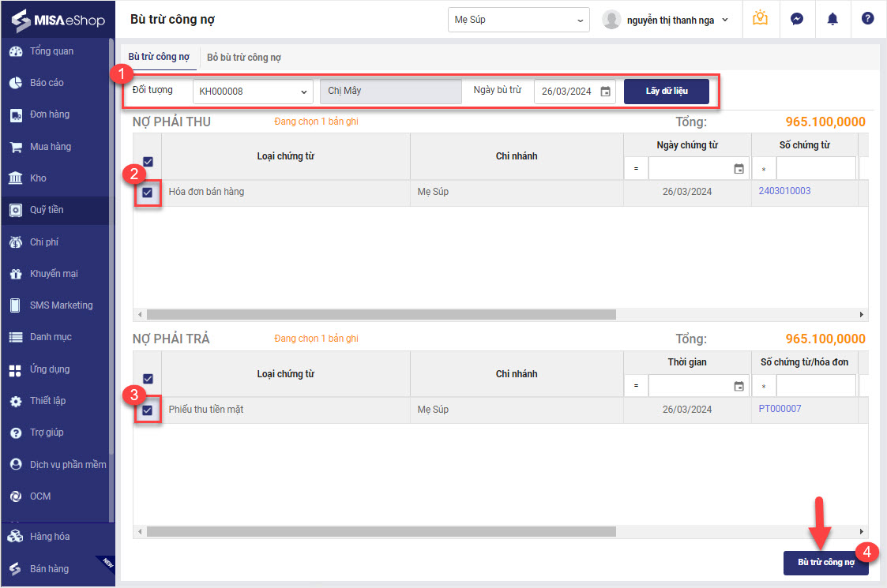Click the Khuyến mại gift icon
Screen dimensions: 887x588
[x=15, y=274]
